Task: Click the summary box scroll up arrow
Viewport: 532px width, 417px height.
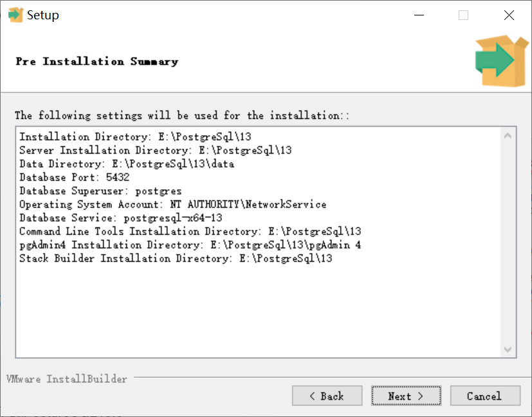Action: click(508, 136)
